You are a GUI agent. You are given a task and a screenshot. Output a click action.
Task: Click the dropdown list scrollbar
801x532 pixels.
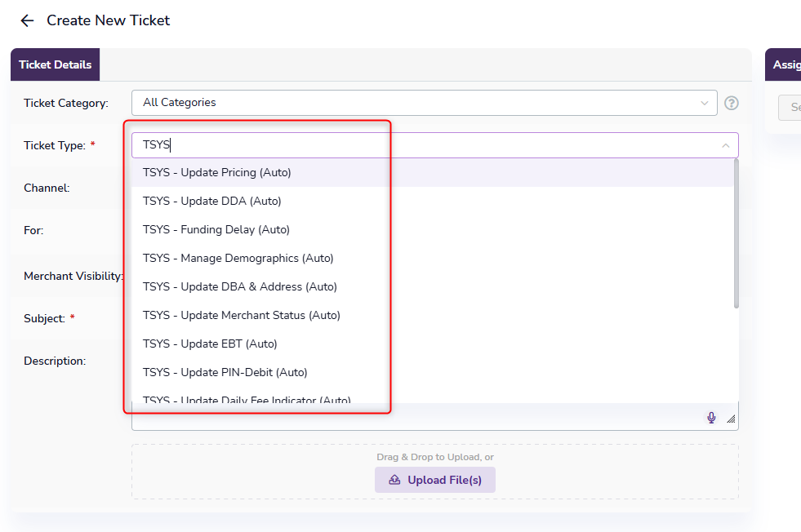(736, 237)
